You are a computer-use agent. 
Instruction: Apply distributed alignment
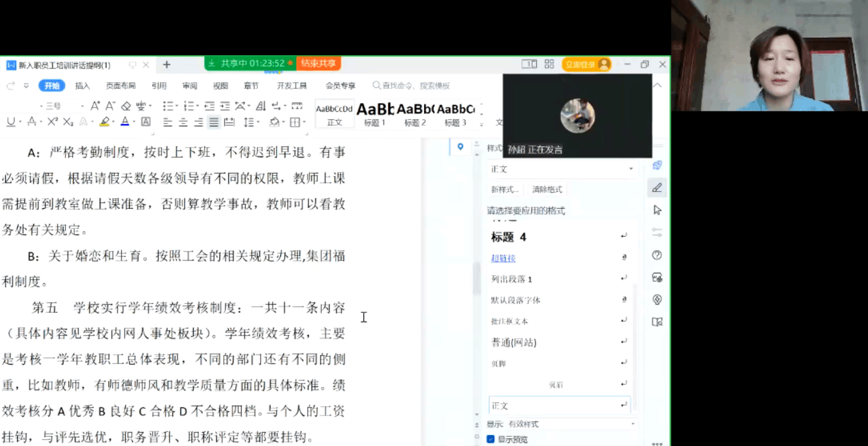coord(229,122)
